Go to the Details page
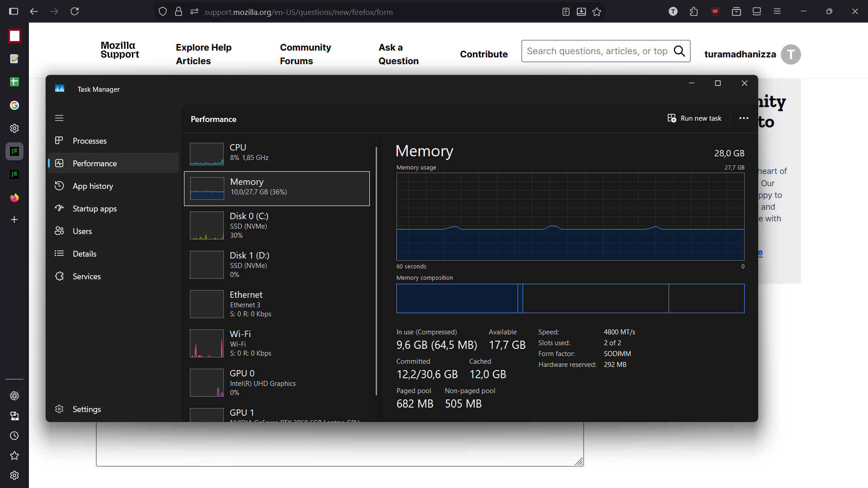The image size is (868, 488). (85, 253)
